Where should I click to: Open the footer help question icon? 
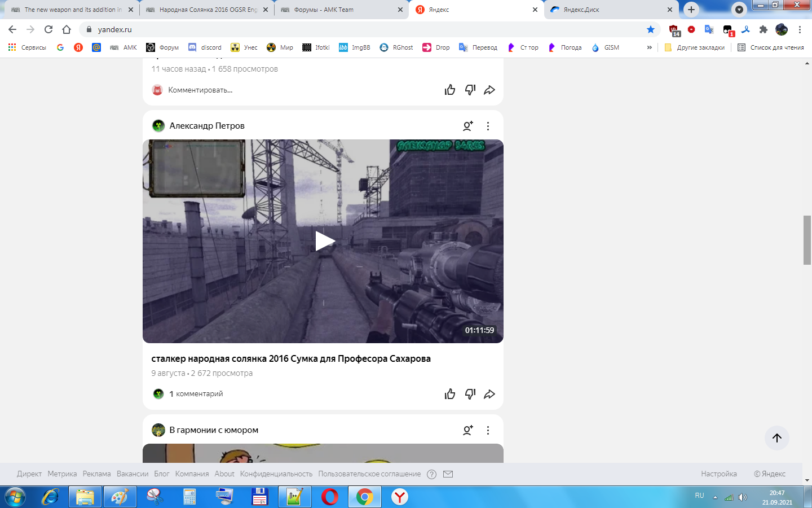pyautogui.click(x=431, y=474)
